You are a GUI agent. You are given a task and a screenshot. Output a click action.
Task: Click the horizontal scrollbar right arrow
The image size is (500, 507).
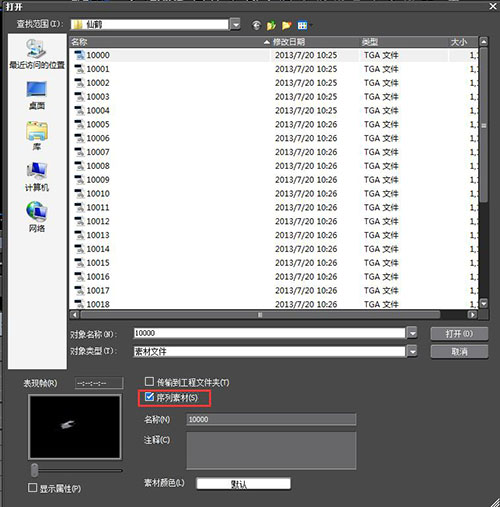pyautogui.click(x=472, y=315)
